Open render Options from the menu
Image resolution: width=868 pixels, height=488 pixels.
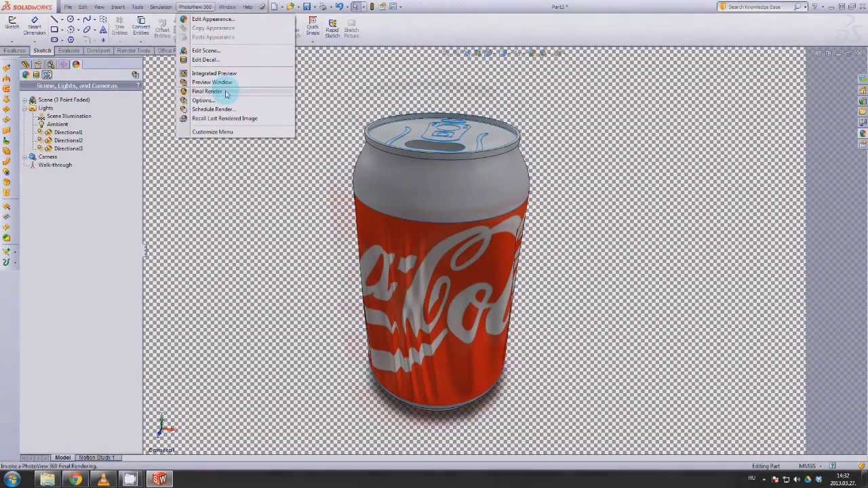coord(203,100)
